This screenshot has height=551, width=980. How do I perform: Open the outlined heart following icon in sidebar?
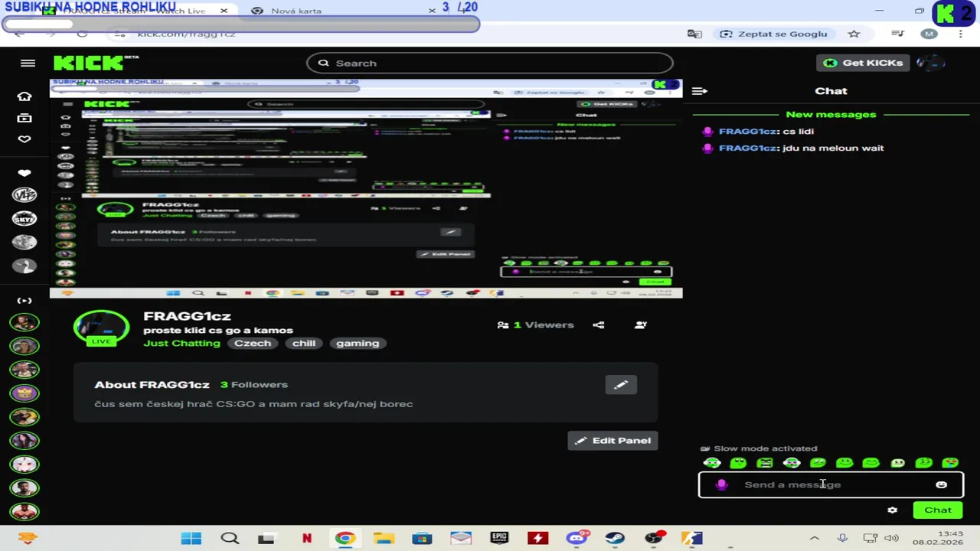tap(24, 139)
